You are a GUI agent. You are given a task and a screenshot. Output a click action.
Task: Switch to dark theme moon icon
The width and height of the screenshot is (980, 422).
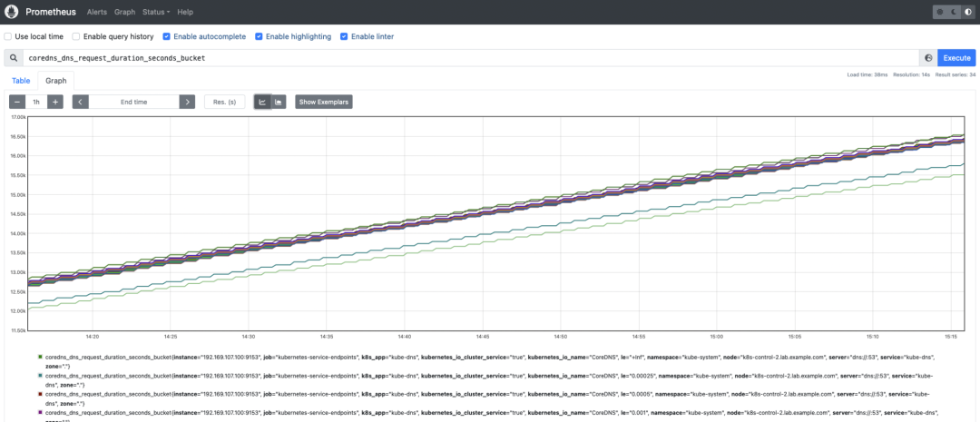953,12
